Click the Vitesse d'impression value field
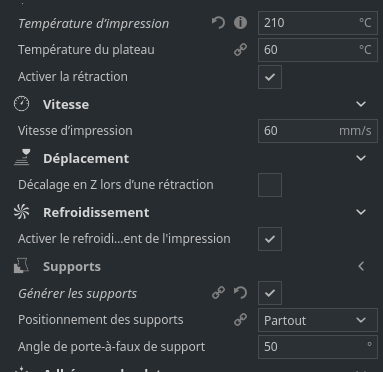Viewport: 383px width, 372px height. [x=318, y=131]
